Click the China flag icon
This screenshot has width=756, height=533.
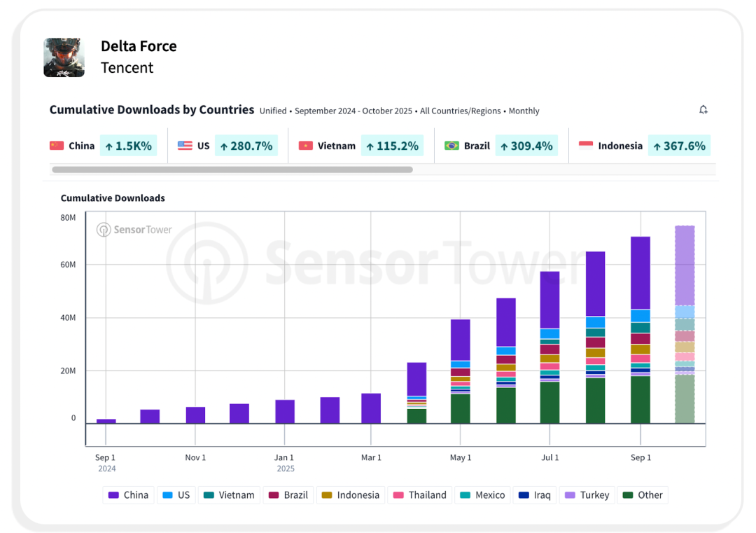[x=57, y=146]
